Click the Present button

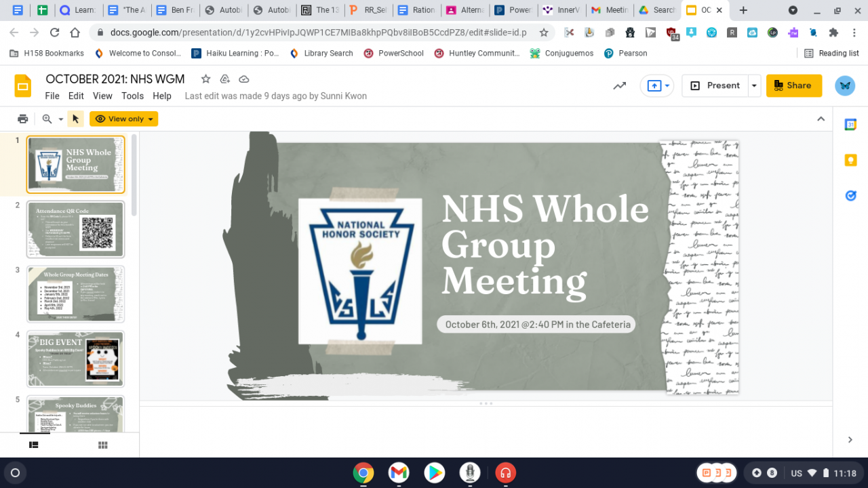715,85
